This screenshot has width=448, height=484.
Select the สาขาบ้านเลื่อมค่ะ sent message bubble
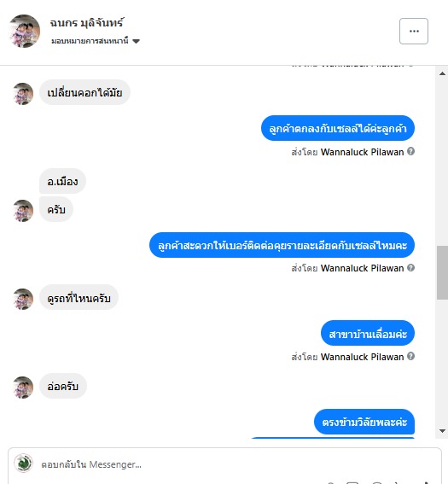pyautogui.click(x=368, y=334)
